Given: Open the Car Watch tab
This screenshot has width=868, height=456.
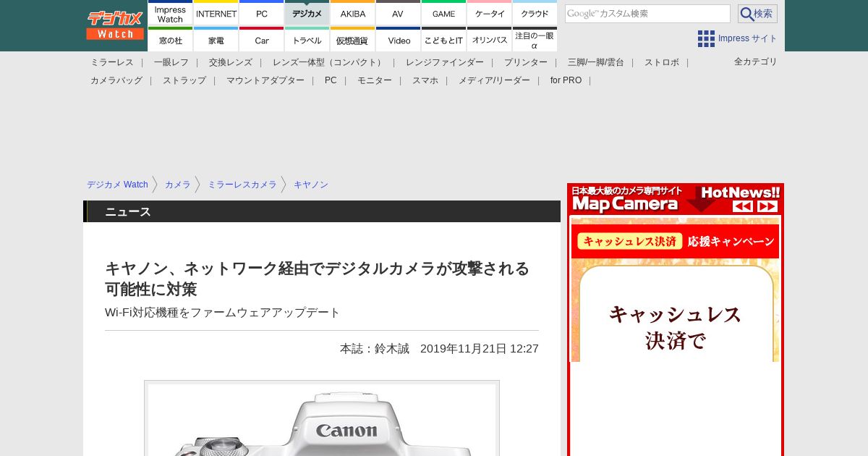Looking at the screenshot, I should point(262,39).
